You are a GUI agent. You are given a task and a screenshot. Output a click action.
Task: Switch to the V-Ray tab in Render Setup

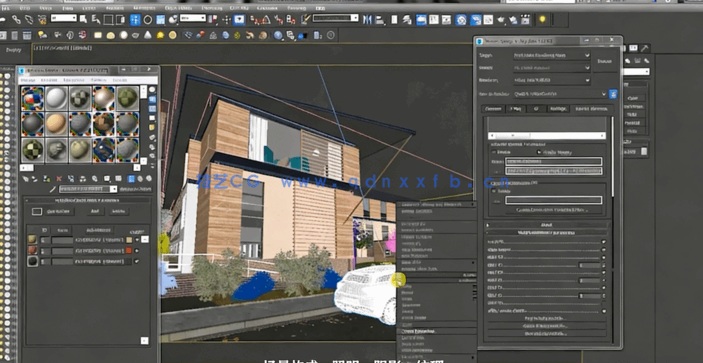point(516,109)
